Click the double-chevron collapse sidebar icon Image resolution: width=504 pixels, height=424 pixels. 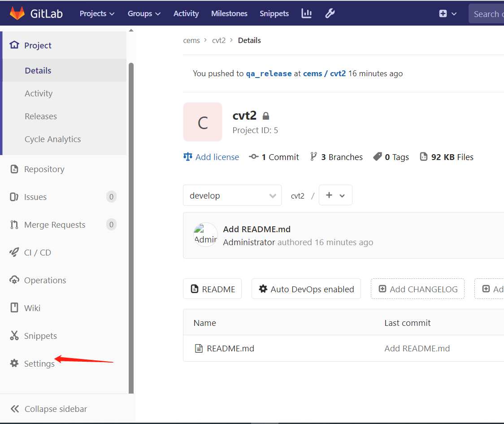pyautogui.click(x=14, y=409)
